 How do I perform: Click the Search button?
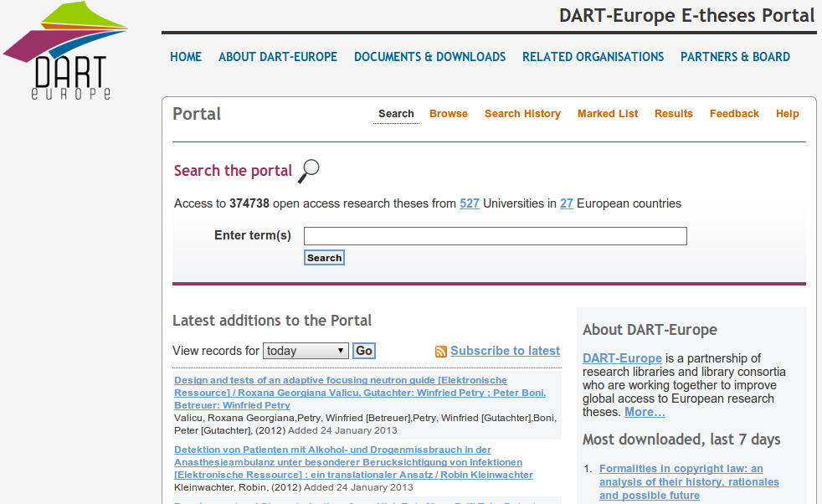click(324, 258)
